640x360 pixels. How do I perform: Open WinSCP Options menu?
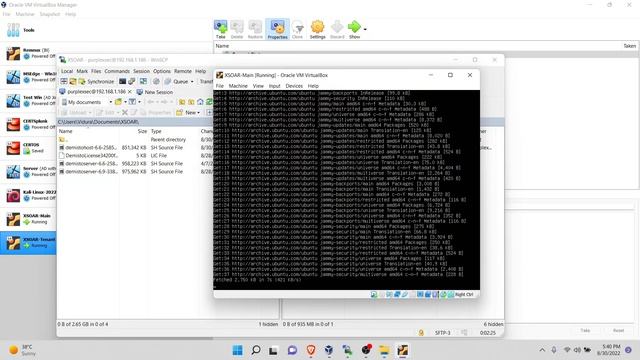(x=162, y=71)
